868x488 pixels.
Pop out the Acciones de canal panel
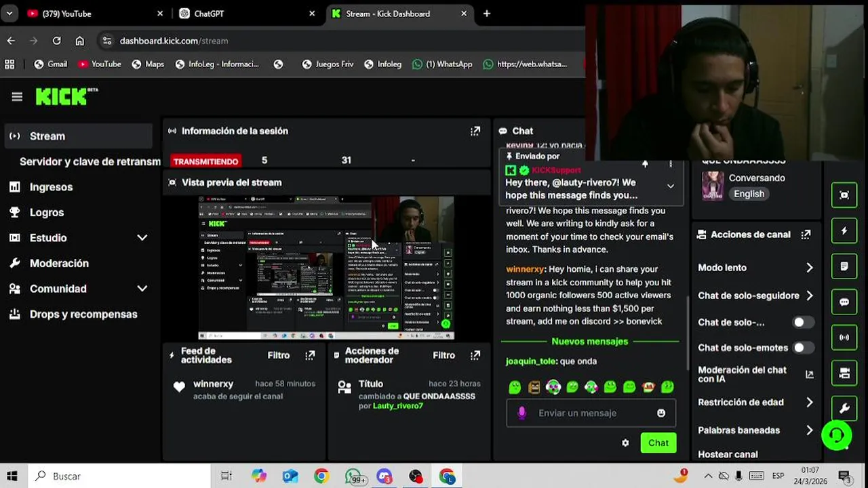[x=806, y=235]
